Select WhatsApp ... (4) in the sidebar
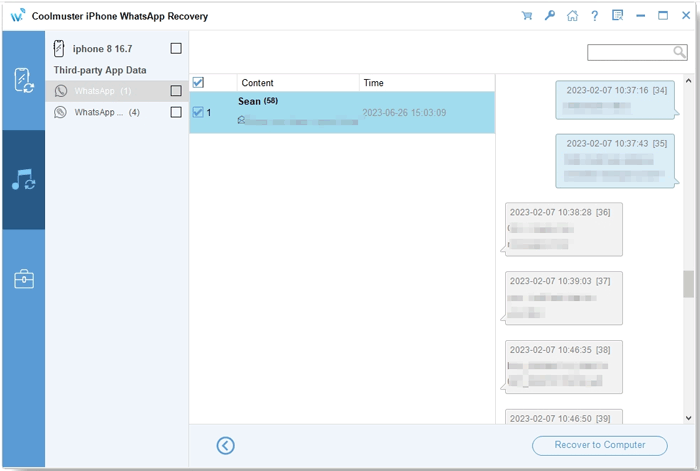This screenshot has width=700, height=471. (117, 112)
